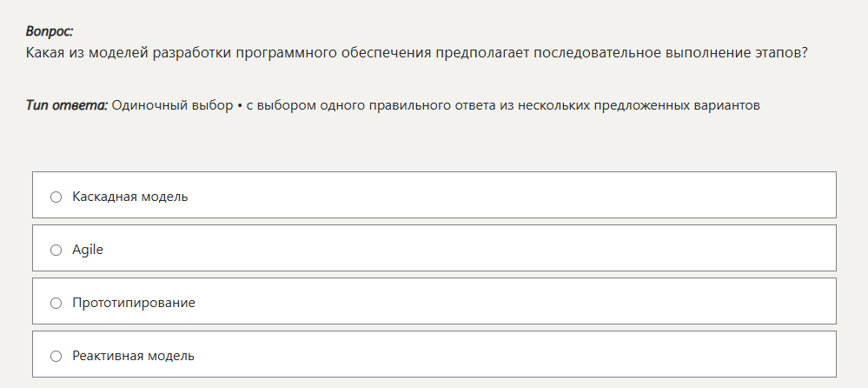
Task: Click empty space inside Реактивная модель answer row
Action: [x=521, y=356]
